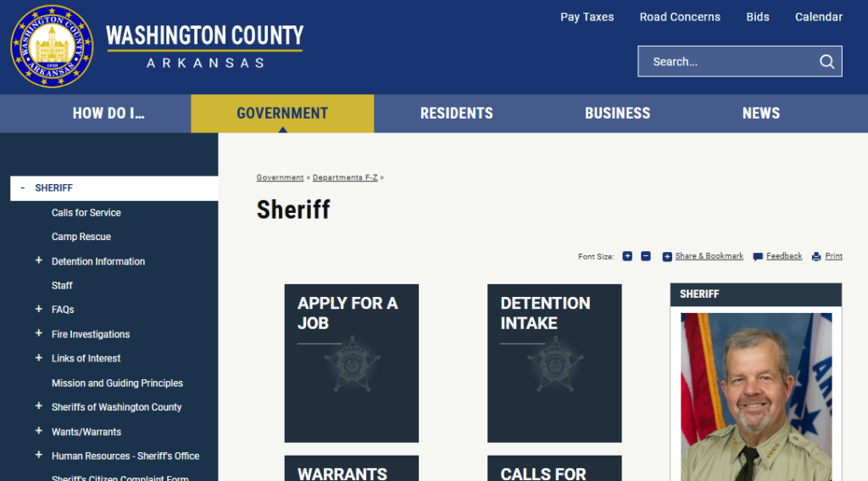This screenshot has width=868, height=481.
Task: Expand Fire Investigations submenu
Action: (38, 334)
